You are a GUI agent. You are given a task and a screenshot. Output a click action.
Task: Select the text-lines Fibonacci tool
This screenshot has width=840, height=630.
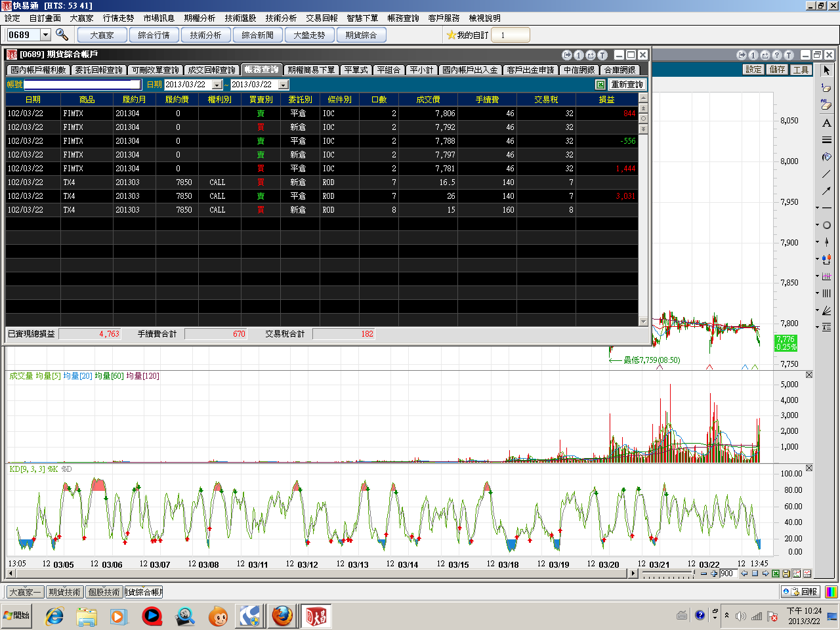[827, 327]
